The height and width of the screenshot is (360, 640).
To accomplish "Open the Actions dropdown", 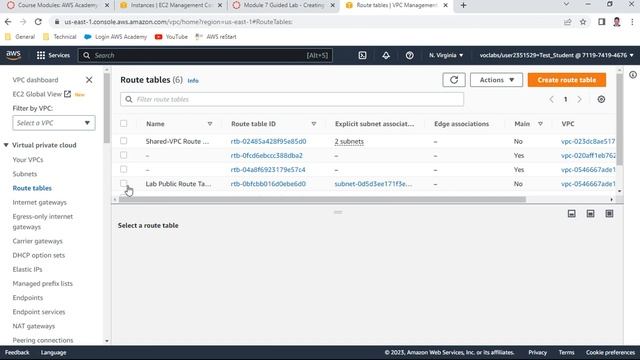I will pos(496,80).
